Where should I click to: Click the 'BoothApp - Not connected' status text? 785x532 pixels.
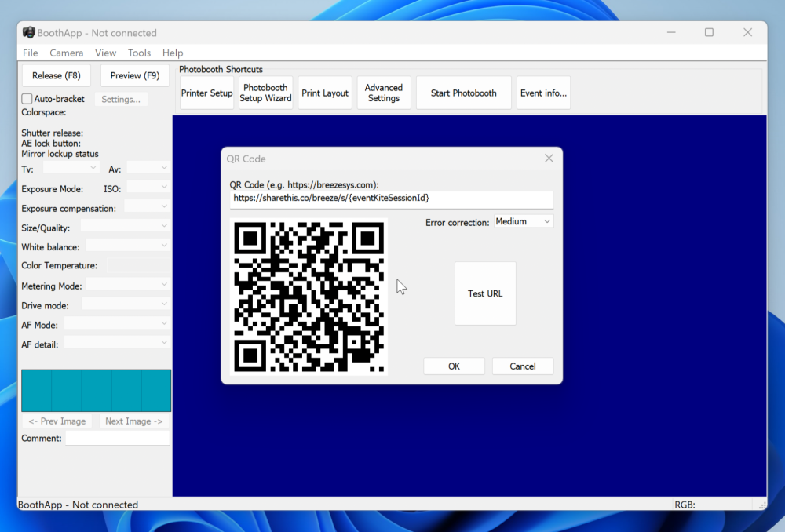[x=78, y=505]
